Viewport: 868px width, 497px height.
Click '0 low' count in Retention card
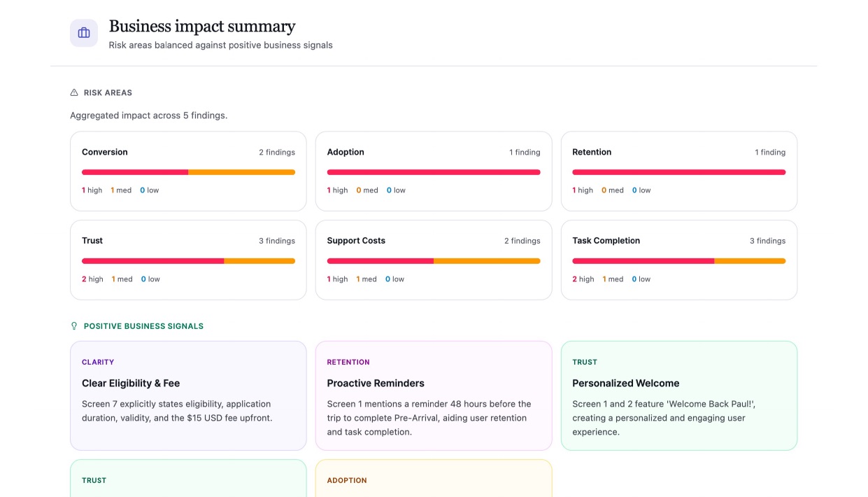641,190
